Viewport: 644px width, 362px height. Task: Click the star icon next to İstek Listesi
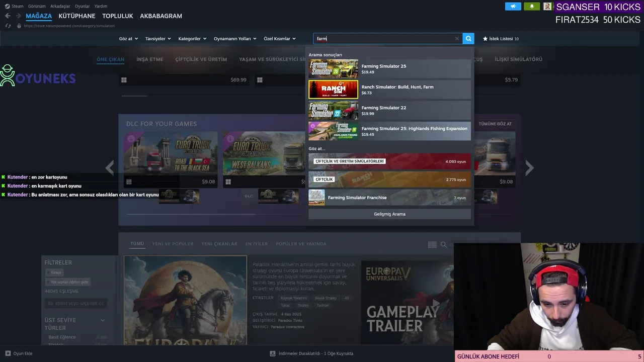pos(485,39)
